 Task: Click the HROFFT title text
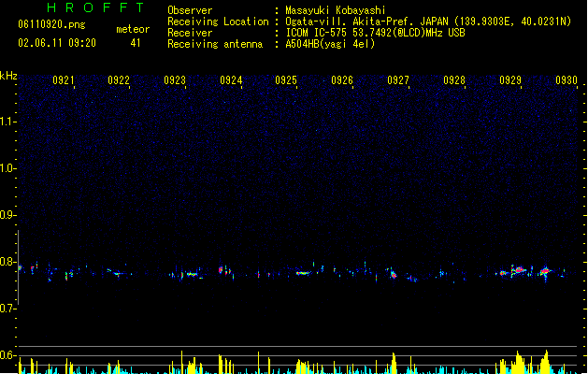(x=95, y=7)
